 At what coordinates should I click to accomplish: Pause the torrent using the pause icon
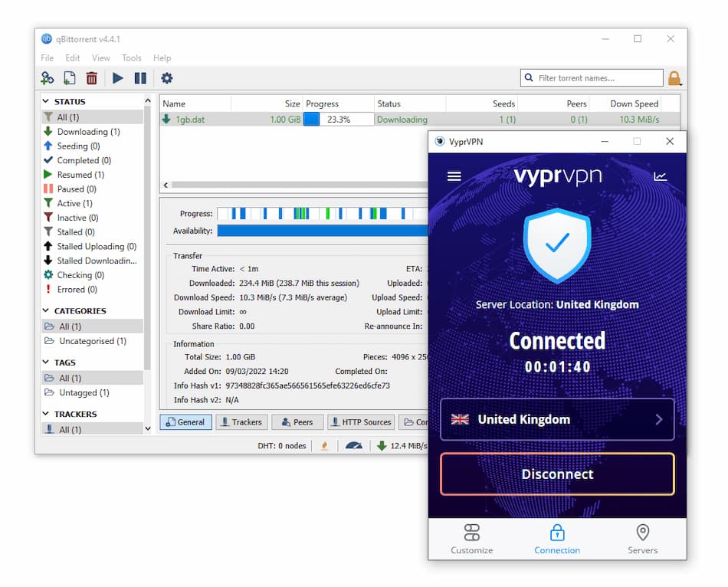[x=141, y=77]
